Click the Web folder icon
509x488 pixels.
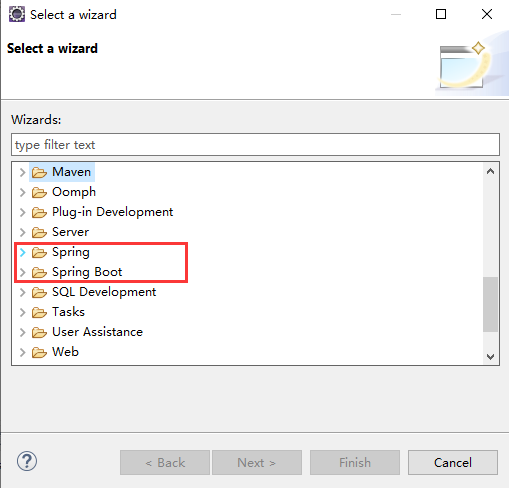click(39, 353)
